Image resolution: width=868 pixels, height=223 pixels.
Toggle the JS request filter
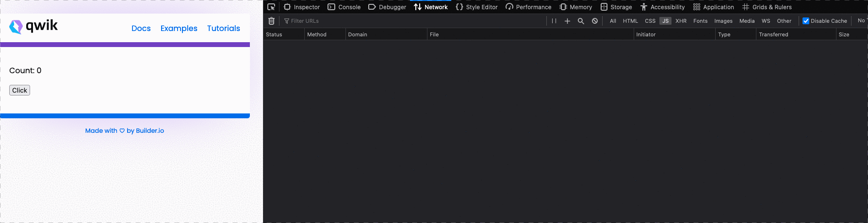(x=665, y=21)
